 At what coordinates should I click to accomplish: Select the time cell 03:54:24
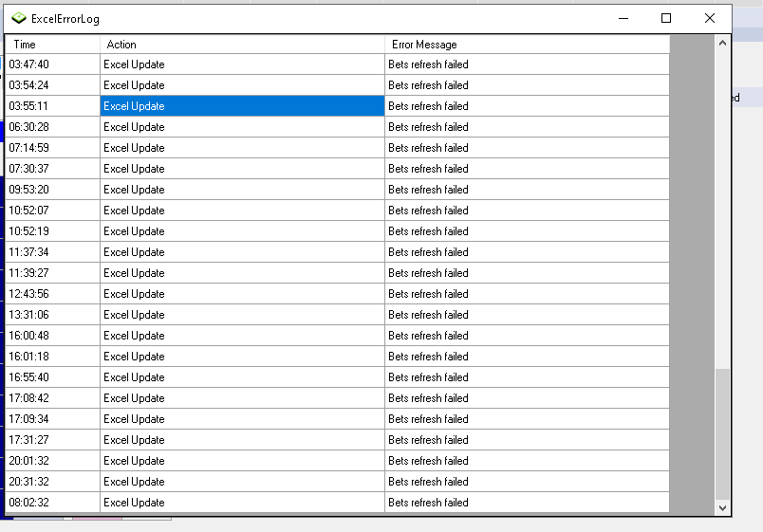(x=52, y=85)
